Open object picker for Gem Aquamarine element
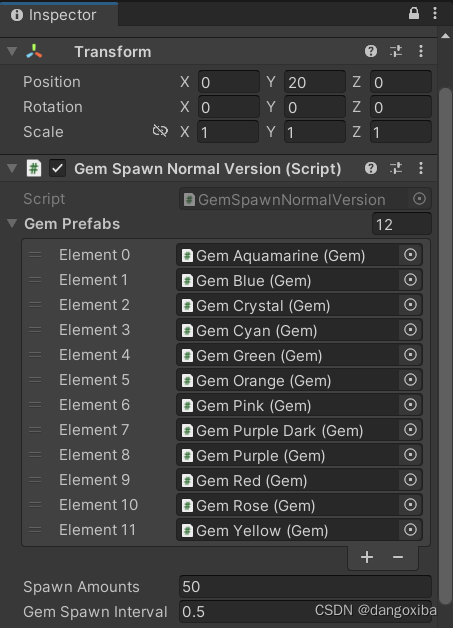Viewport: 453px width, 628px height. pyautogui.click(x=411, y=255)
